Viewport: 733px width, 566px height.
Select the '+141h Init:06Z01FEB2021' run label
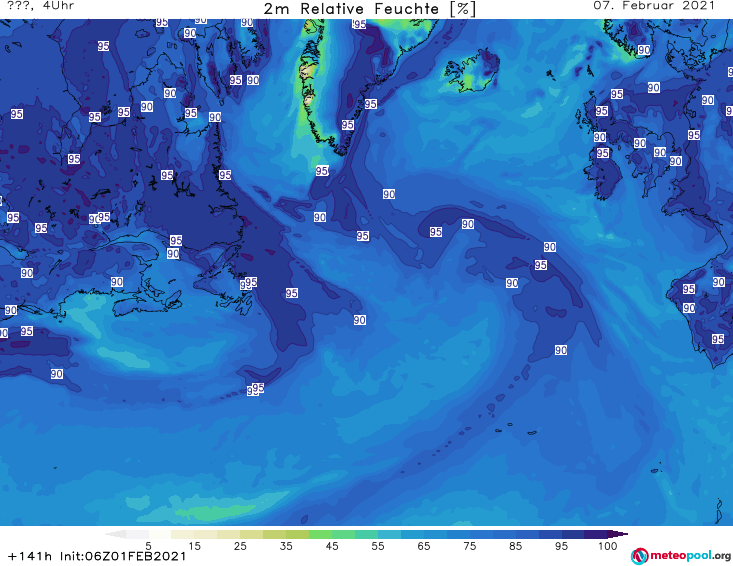point(97,556)
